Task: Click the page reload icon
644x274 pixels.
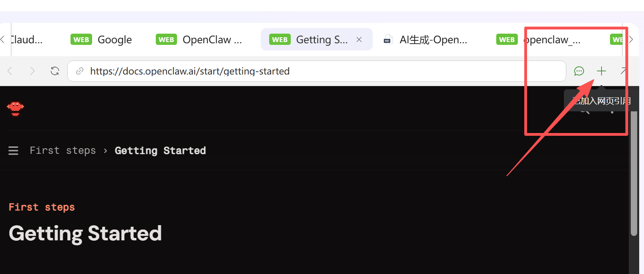Action: point(55,71)
